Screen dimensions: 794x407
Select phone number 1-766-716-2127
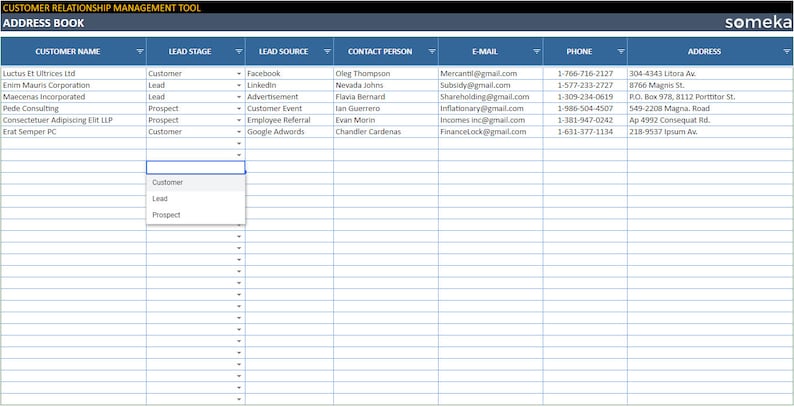click(585, 74)
